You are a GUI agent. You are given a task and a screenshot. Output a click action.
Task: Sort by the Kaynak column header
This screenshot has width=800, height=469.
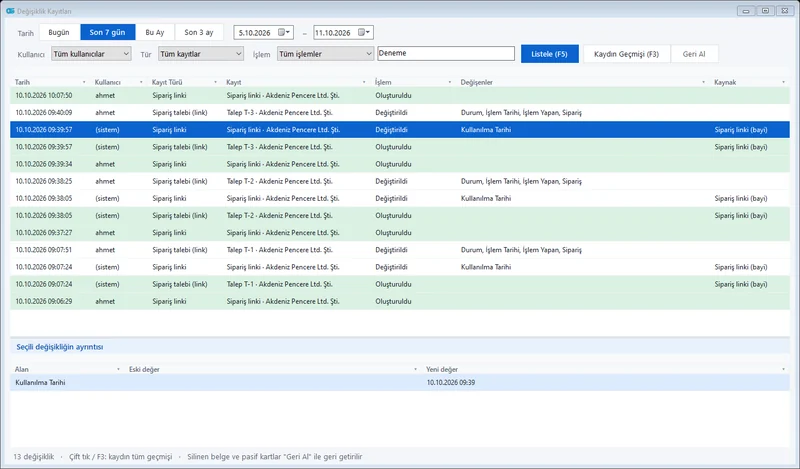725,82
